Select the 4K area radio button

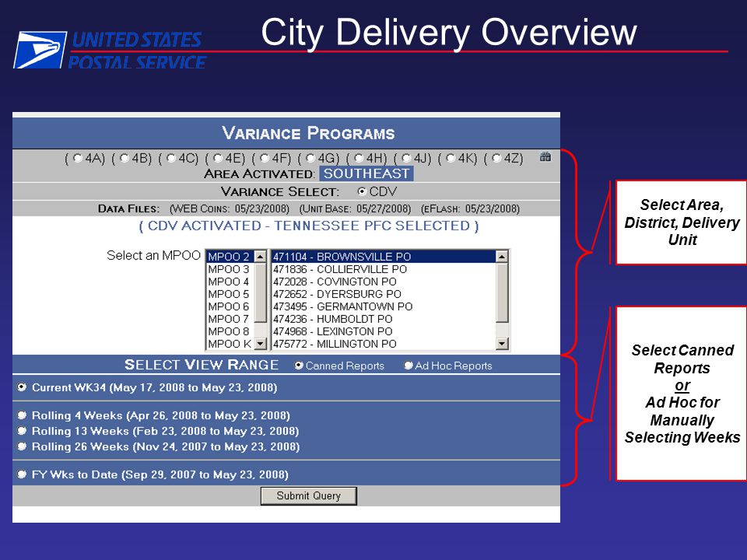[x=451, y=158]
